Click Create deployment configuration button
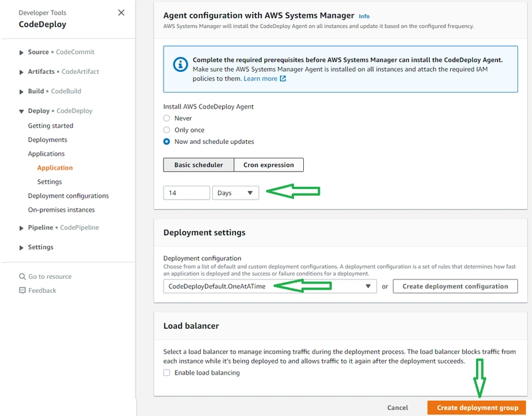This screenshot has height=416, width=532. [x=455, y=286]
